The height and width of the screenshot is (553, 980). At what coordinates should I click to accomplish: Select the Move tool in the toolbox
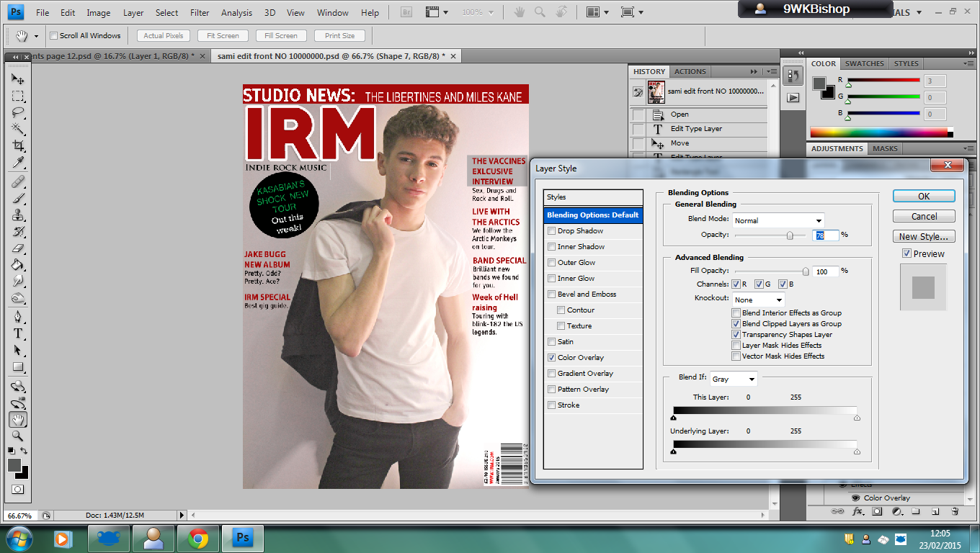coord(18,78)
